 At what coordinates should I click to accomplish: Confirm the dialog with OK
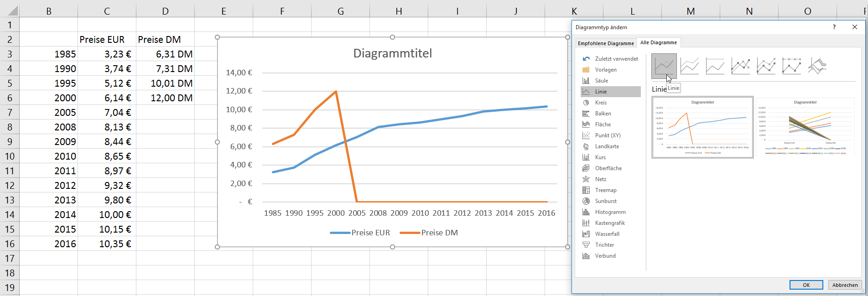click(806, 285)
